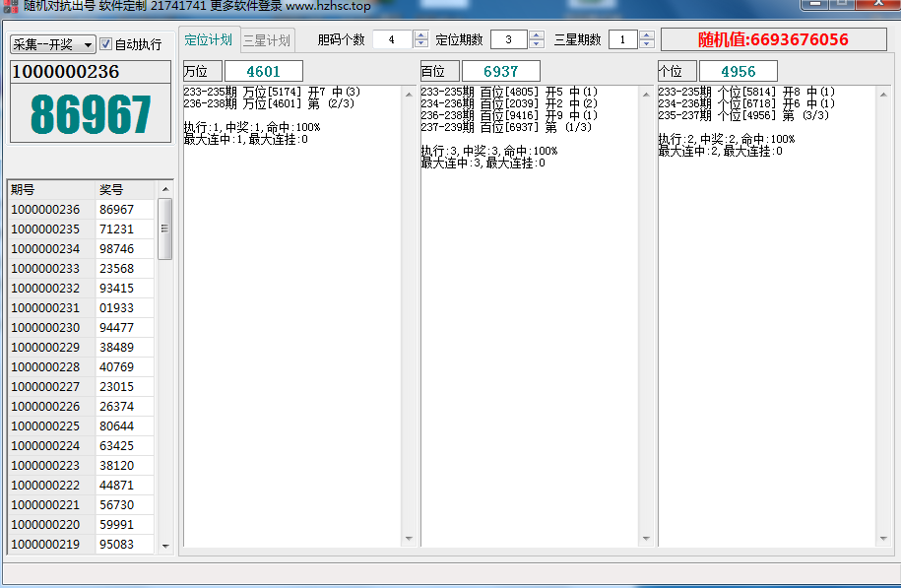The height and width of the screenshot is (588, 901).
Task: Click 万位 plan line 236-238期 [4601]
Action: [x=269, y=103]
